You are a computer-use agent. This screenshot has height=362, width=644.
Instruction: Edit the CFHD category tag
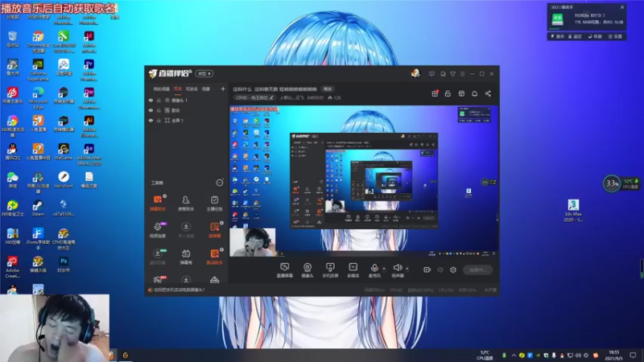pos(254,97)
